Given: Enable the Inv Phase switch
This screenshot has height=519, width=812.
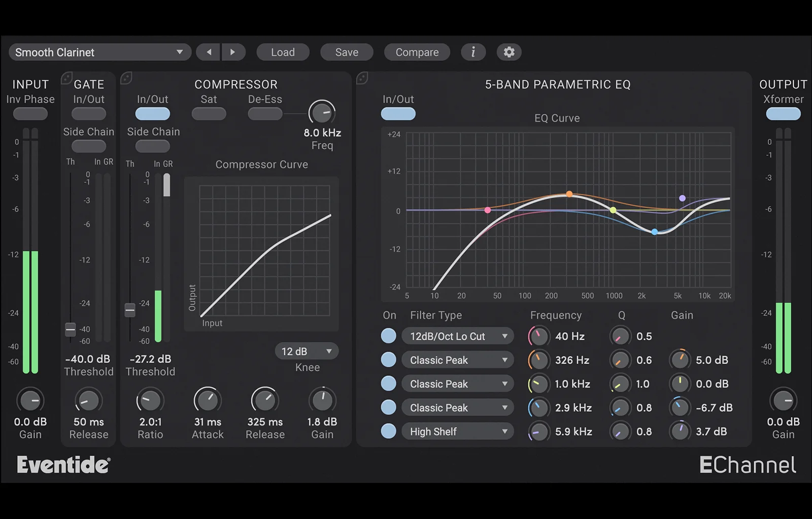Looking at the screenshot, I should [30, 114].
